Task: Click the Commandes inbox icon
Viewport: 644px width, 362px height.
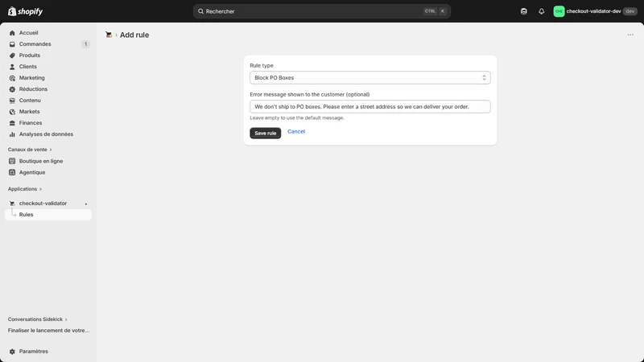Action: click(x=12, y=44)
